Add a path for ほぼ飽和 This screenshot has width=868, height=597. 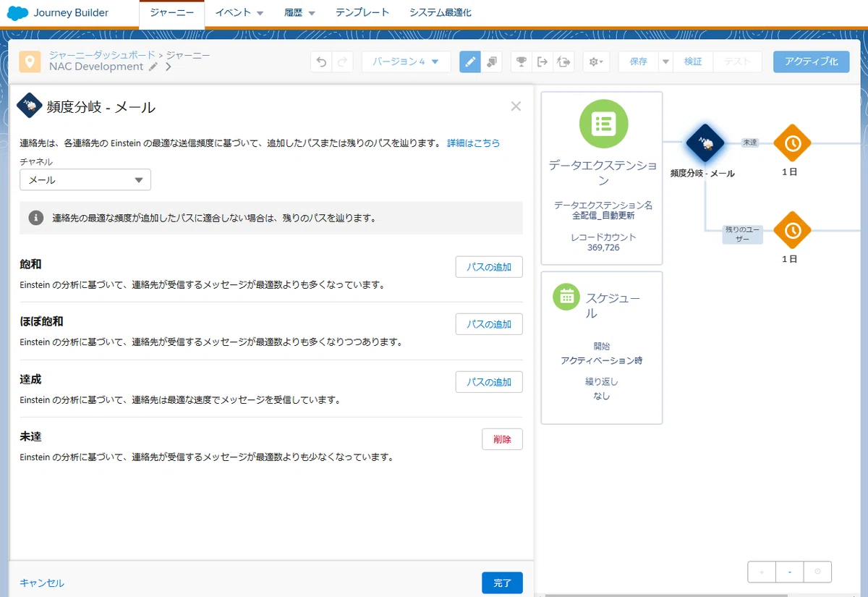click(489, 324)
